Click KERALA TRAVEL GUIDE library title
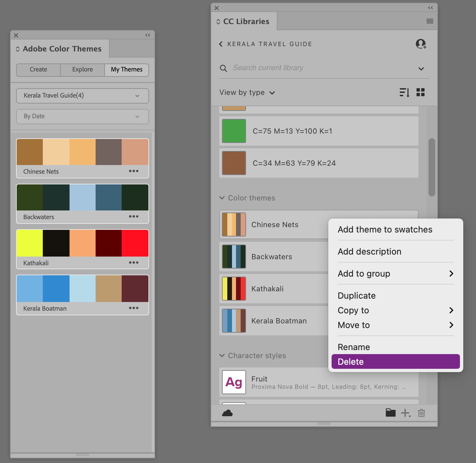Image resolution: width=476 pixels, height=463 pixels. [x=270, y=44]
